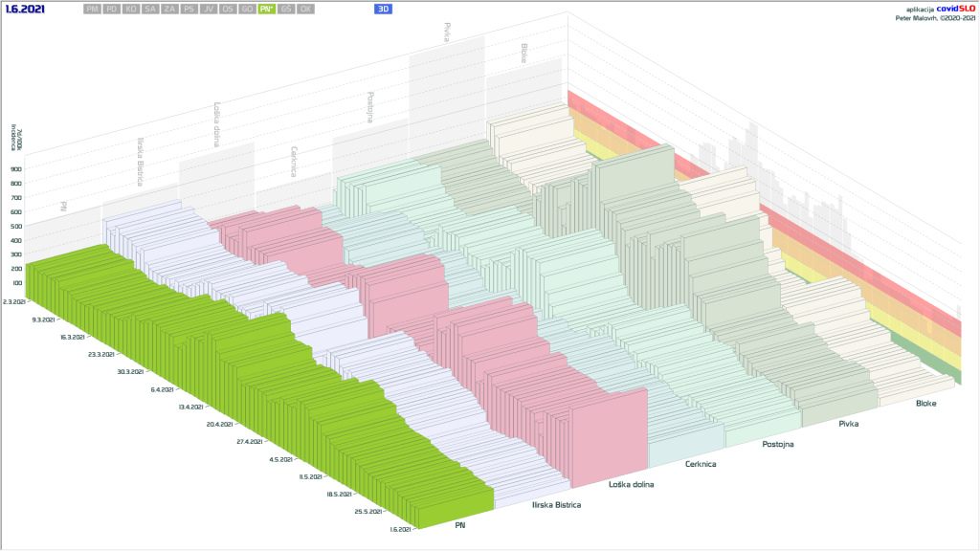This screenshot has height=551, width=980.
Task: Click the GO region tab
Action: pos(247,9)
